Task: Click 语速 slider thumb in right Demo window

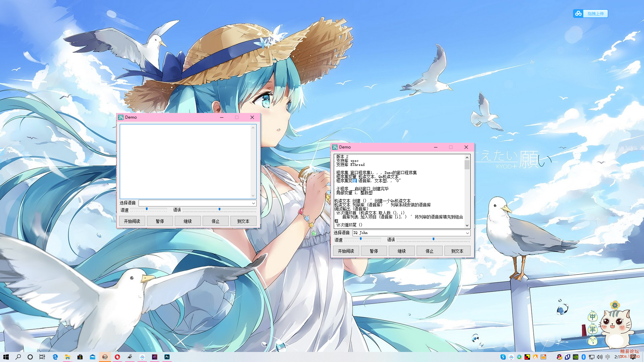Action: [x=361, y=239]
